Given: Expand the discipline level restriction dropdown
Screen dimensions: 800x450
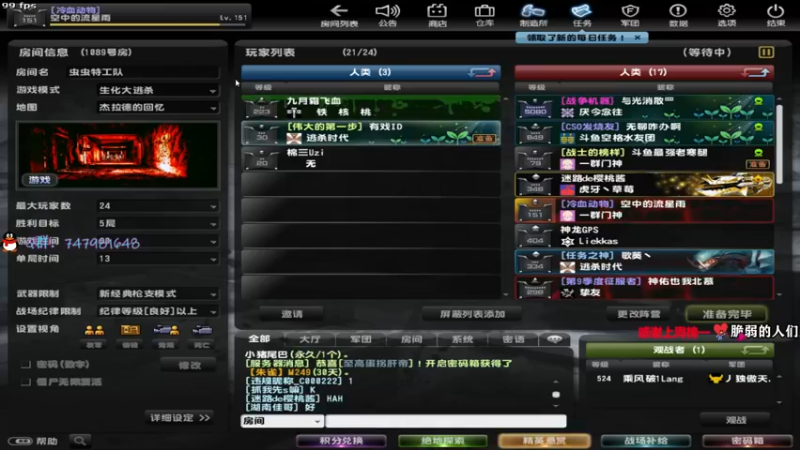Looking at the screenshot, I should click(x=158, y=311).
